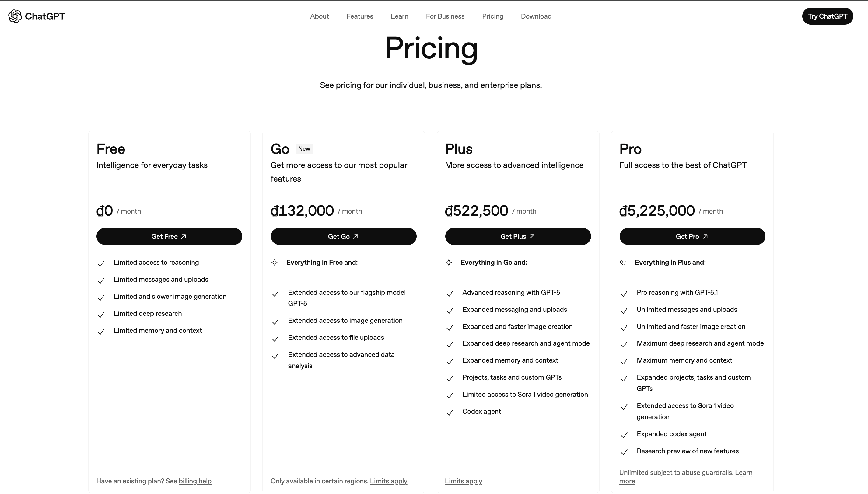Click the checkmark beside "Expanded codex agent"
This screenshot has height=494, width=868.
(x=624, y=435)
